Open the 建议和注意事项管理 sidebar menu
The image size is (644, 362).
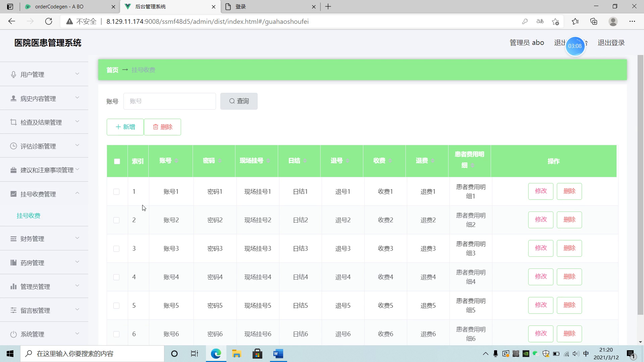pyautogui.click(x=44, y=170)
